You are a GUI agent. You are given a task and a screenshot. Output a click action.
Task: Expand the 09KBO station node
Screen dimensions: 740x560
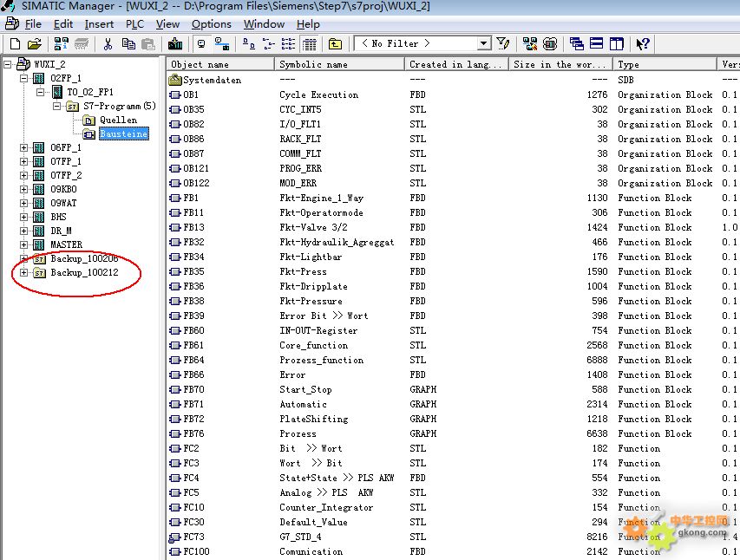23,189
